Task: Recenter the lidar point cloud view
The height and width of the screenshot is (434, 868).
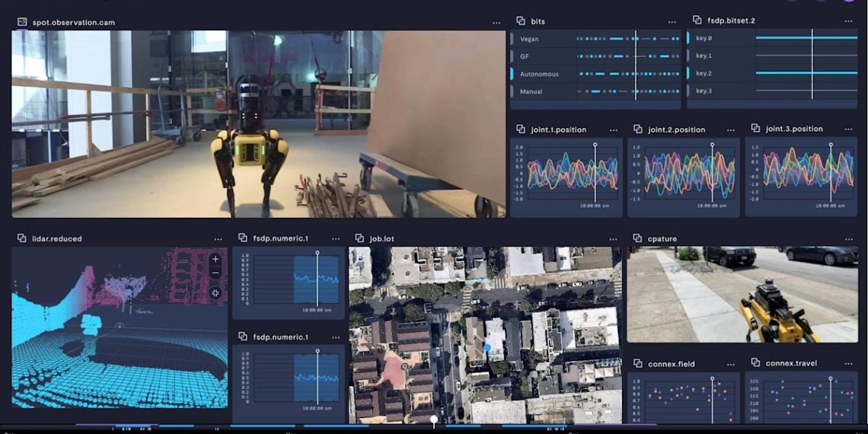Action: [x=215, y=292]
